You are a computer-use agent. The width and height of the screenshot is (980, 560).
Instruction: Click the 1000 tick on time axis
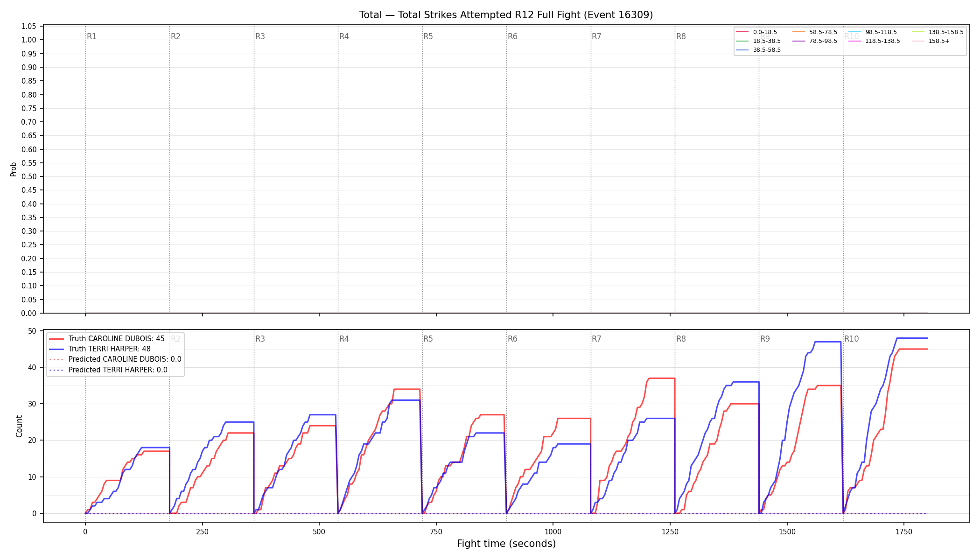(553, 532)
